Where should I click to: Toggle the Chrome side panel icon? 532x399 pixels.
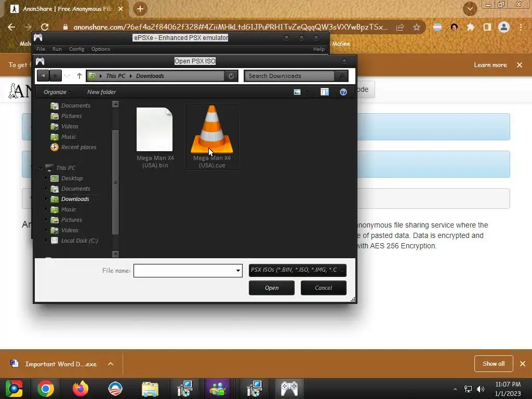[x=487, y=27]
